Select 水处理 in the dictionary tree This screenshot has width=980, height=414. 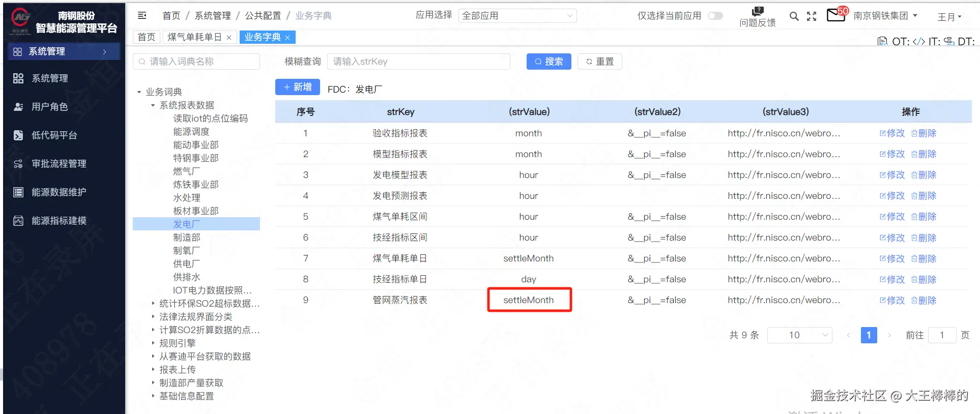187,198
